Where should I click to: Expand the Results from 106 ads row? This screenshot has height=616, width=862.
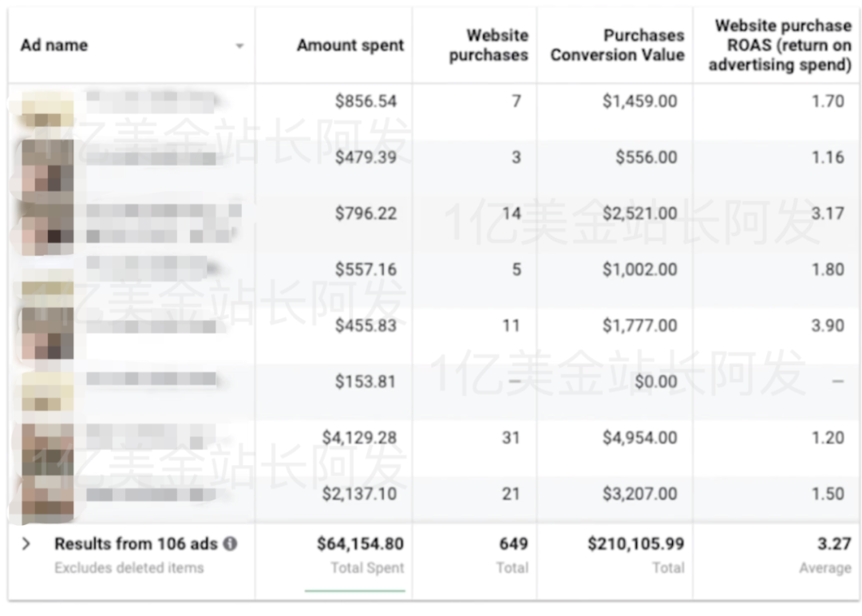(x=26, y=544)
